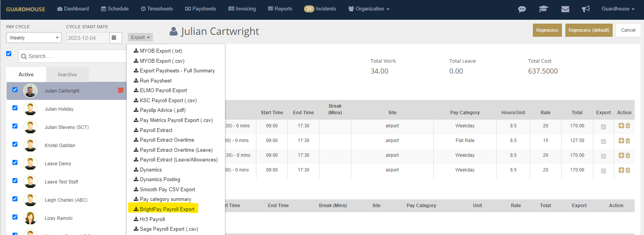
Task: Open the Guardhouse account dropdown
Action: 618,9
